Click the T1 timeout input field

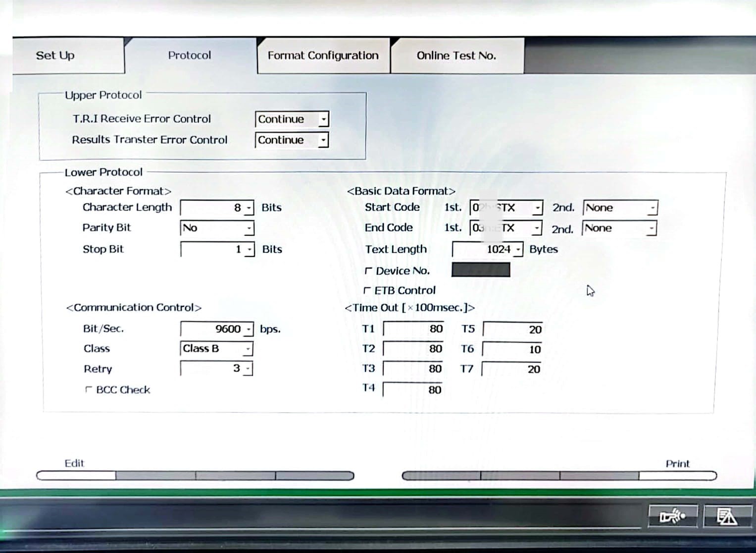[414, 329]
